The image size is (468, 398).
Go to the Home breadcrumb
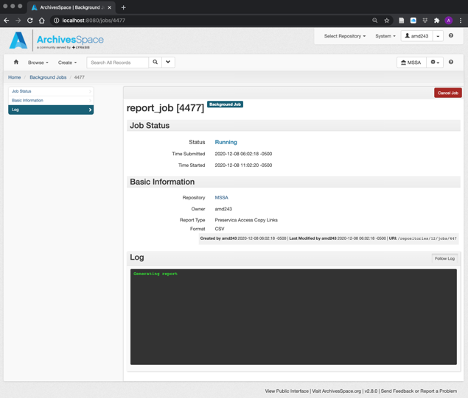[x=14, y=77]
